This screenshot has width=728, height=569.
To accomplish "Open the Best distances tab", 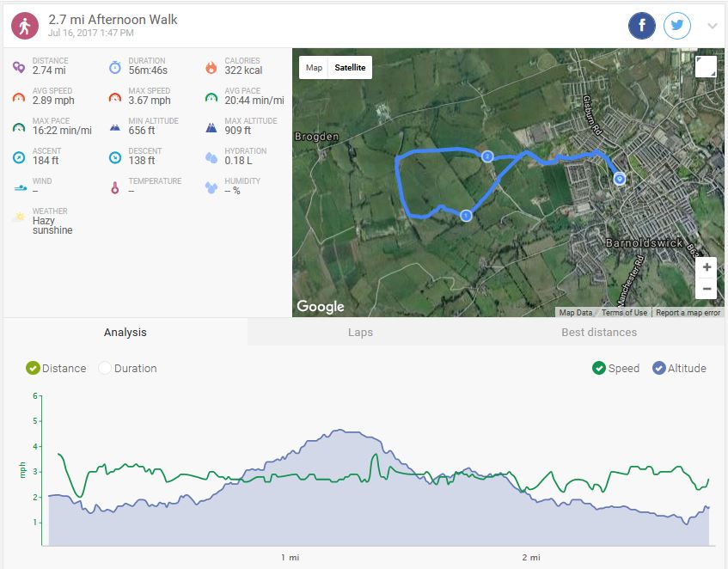I will [599, 333].
